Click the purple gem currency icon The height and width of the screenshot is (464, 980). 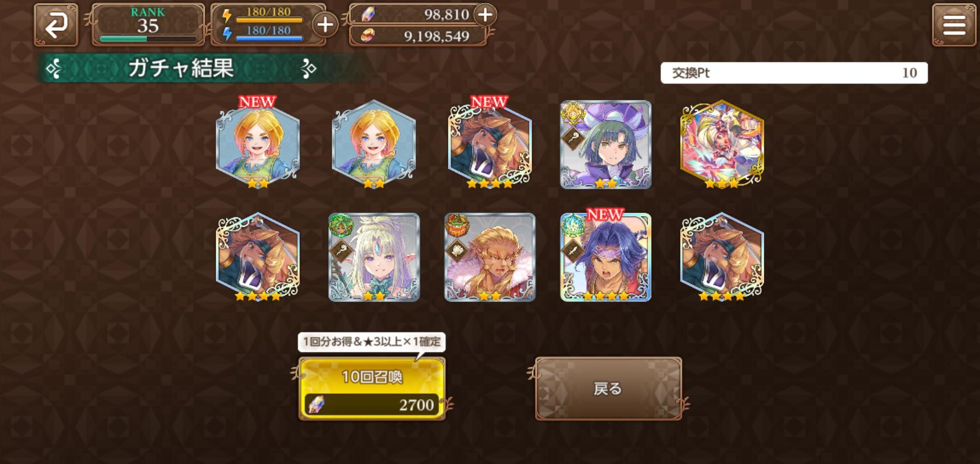click(x=368, y=14)
